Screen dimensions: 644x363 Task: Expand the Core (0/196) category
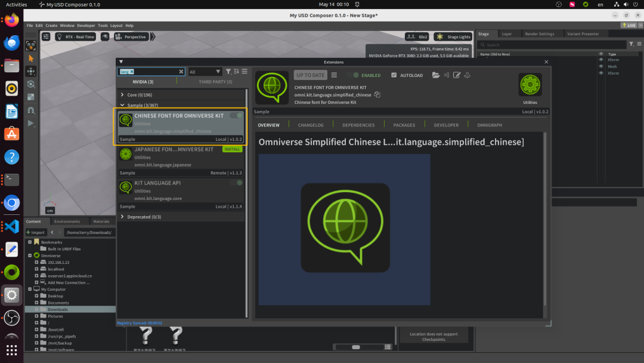pyautogui.click(x=122, y=94)
